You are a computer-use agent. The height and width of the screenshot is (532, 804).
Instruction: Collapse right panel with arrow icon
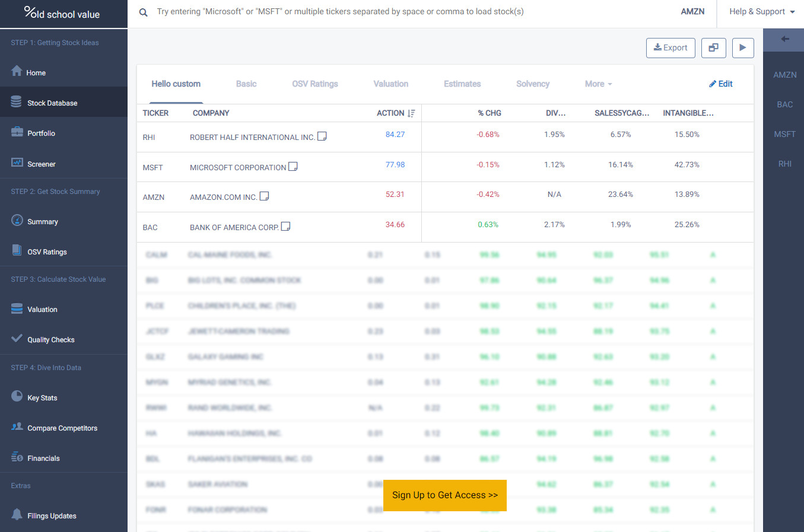785,39
